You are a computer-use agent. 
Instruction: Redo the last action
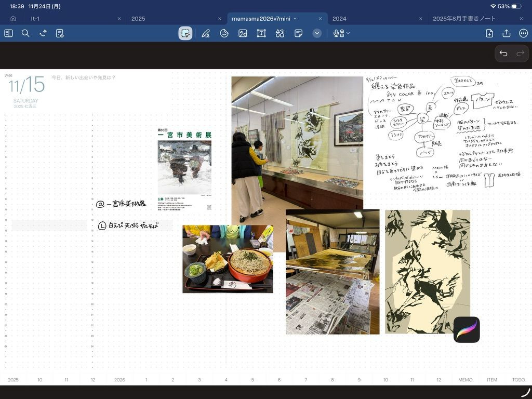[520, 54]
